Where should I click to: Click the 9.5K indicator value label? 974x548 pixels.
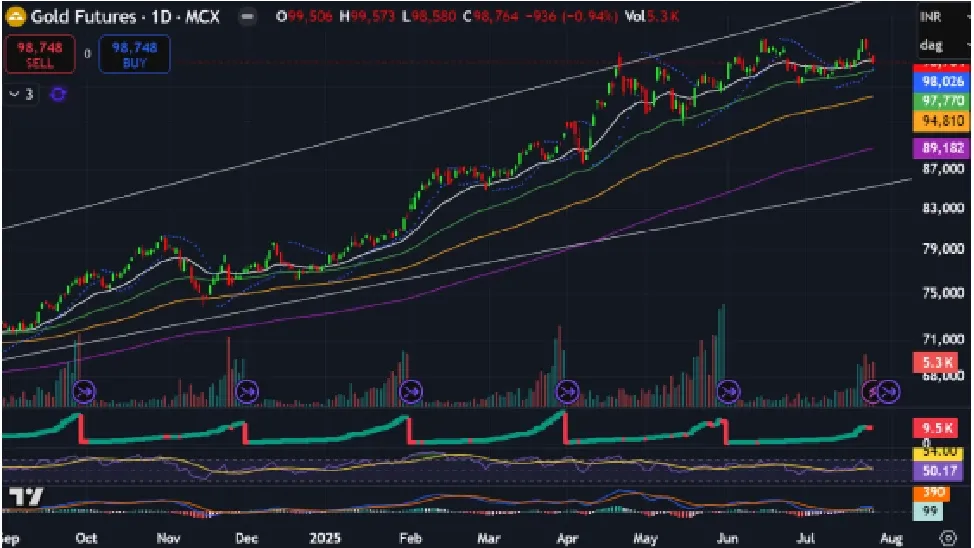point(936,428)
